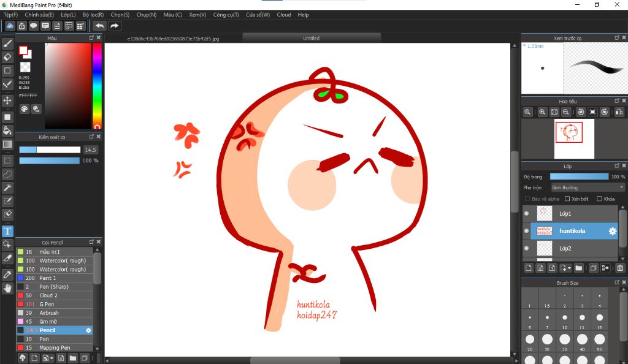Select the Hand pan tool
Screen dimensions: 628x364
7,288
